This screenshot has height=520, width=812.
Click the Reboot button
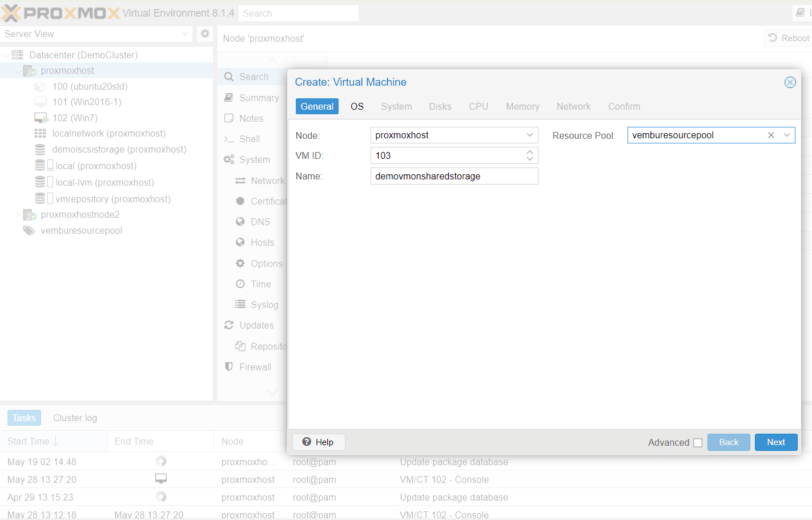click(789, 38)
